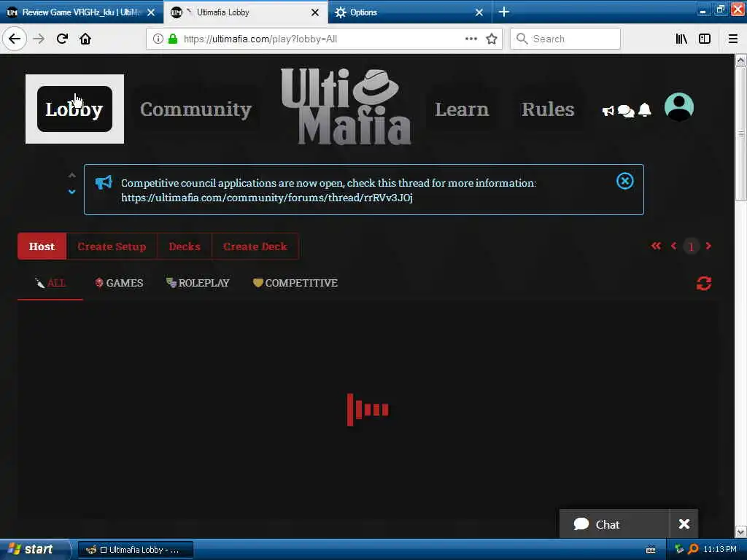747x560 pixels.
Task: Click the Create Deck button
Action: click(x=255, y=246)
